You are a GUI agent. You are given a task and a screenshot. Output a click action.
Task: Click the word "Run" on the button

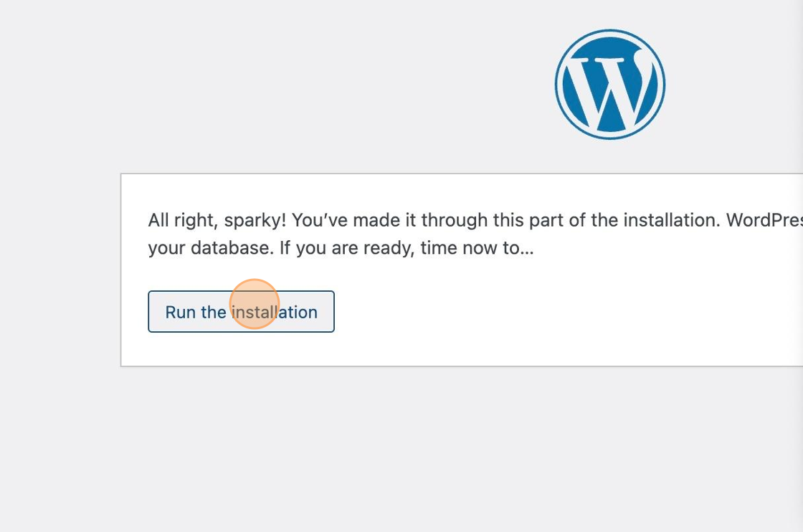pos(181,313)
